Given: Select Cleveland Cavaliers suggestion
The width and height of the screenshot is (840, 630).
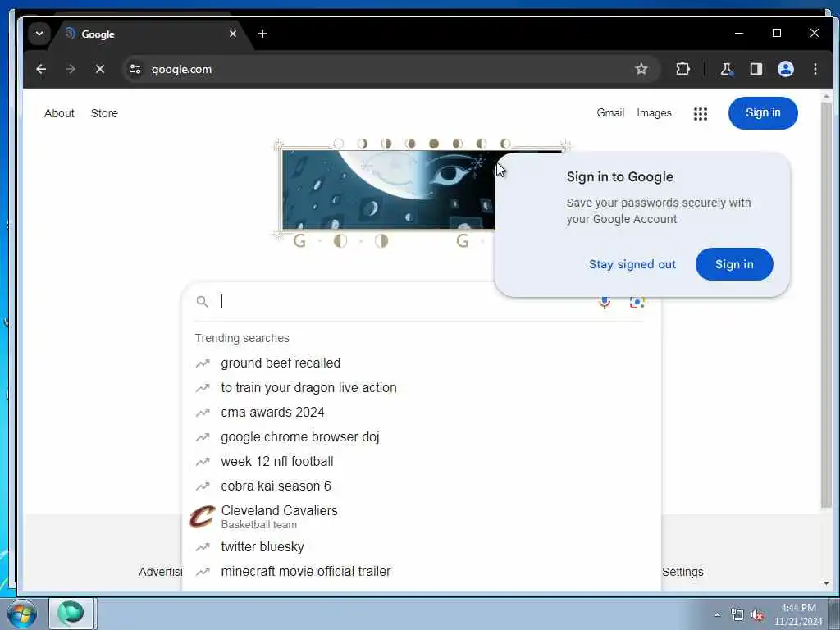Looking at the screenshot, I should [x=421, y=517].
